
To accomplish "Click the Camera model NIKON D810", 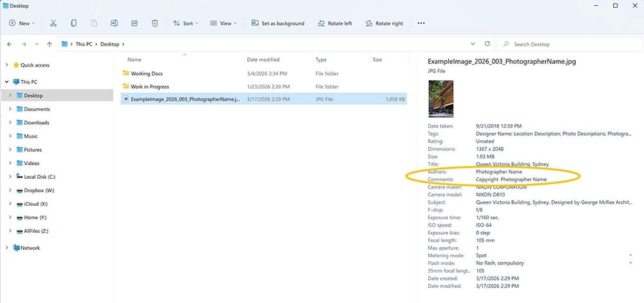I will (491, 195).
